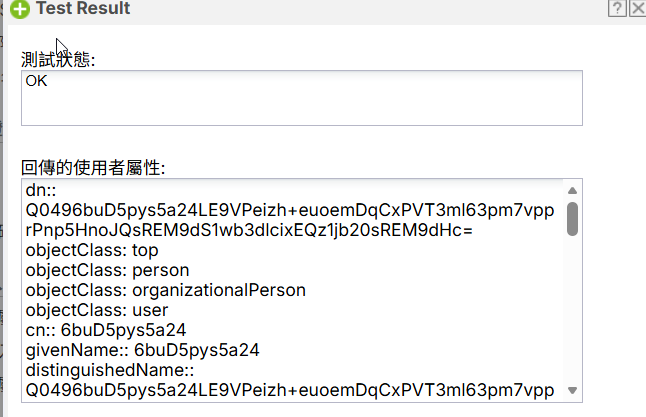
Task: Close the Test Result dialog
Action: coord(638,8)
